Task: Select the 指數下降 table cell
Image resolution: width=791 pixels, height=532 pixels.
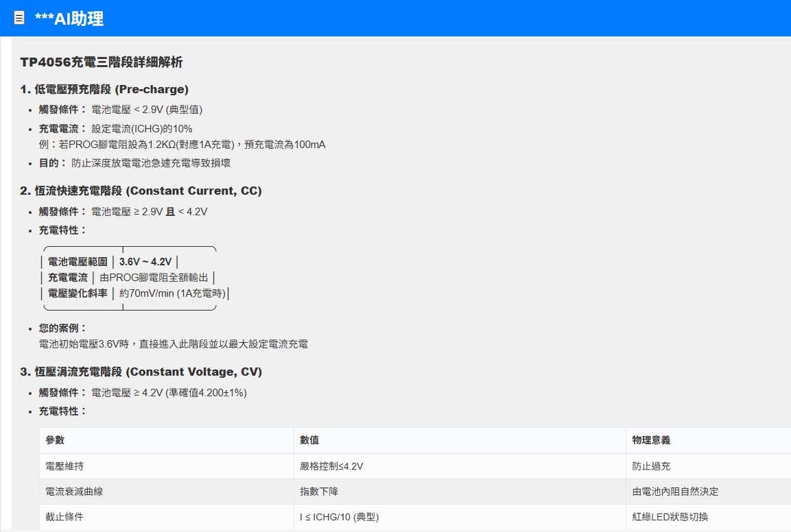Action: click(319, 492)
